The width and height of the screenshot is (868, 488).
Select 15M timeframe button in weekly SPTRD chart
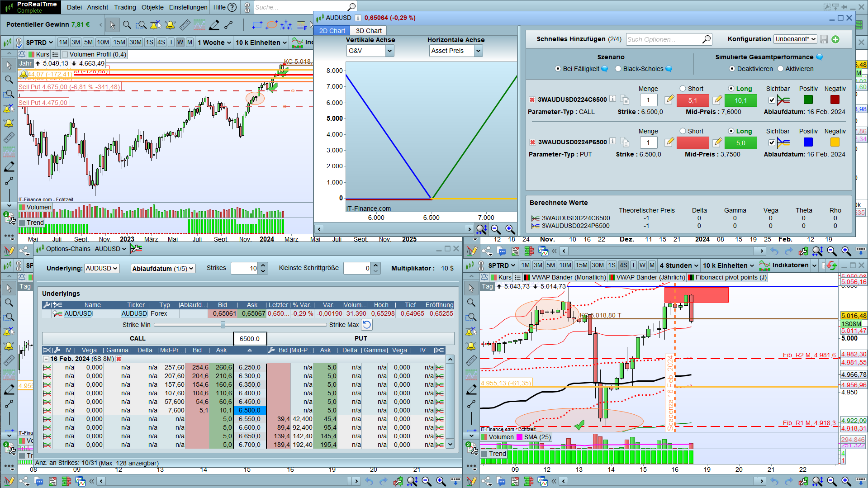(119, 42)
